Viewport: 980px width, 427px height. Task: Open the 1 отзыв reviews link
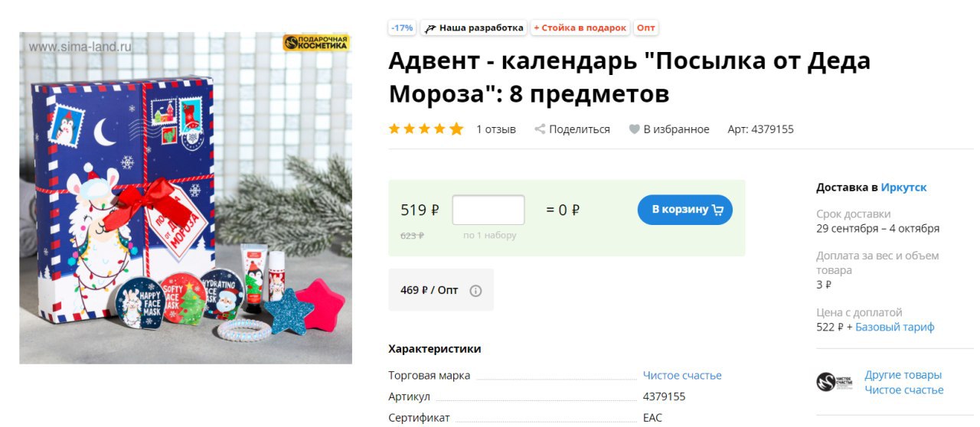tap(496, 129)
